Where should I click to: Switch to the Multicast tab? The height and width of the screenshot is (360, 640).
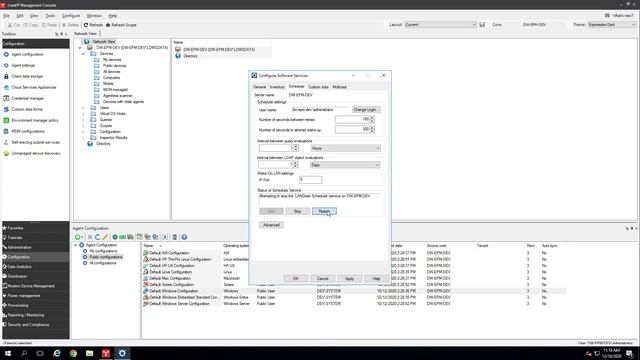[339, 87]
